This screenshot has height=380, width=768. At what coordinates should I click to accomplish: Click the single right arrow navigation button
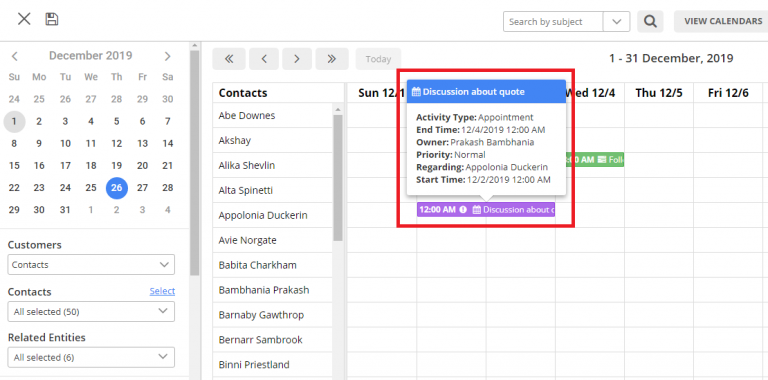297,59
